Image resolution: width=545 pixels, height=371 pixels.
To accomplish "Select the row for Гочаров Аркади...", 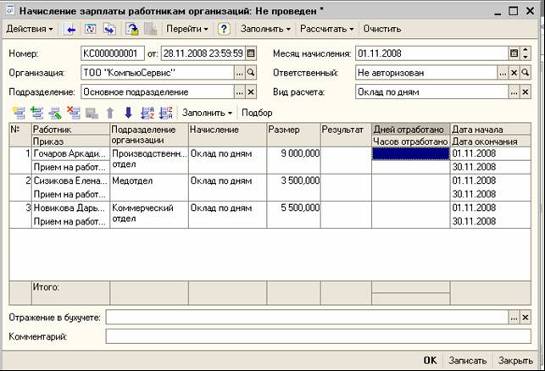I will pyautogui.click(x=270, y=160).
